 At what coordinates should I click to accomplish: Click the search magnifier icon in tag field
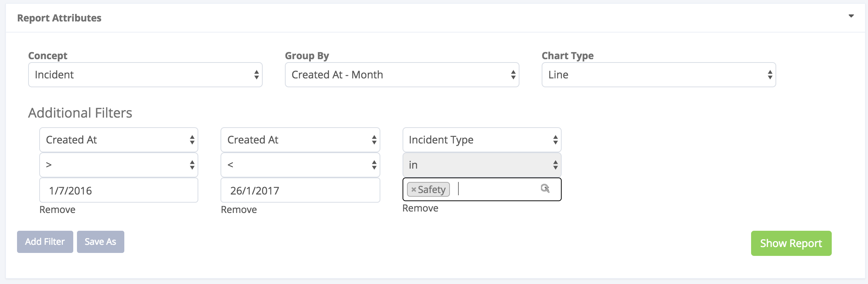[x=545, y=189]
